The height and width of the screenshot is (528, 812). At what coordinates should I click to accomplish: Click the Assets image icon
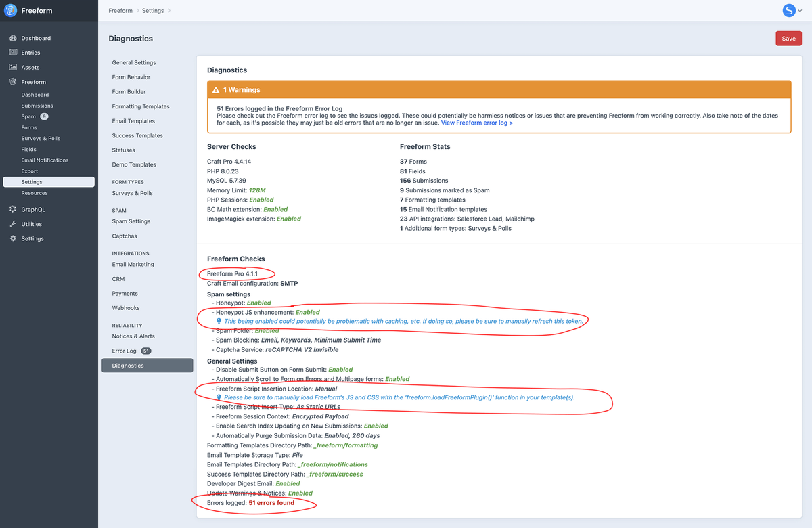coord(13,67)
